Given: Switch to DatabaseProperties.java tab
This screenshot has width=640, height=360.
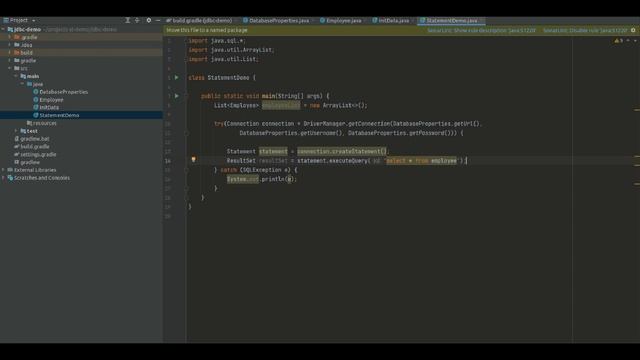Looking at the screenshot, I should [x=279, y=20].
